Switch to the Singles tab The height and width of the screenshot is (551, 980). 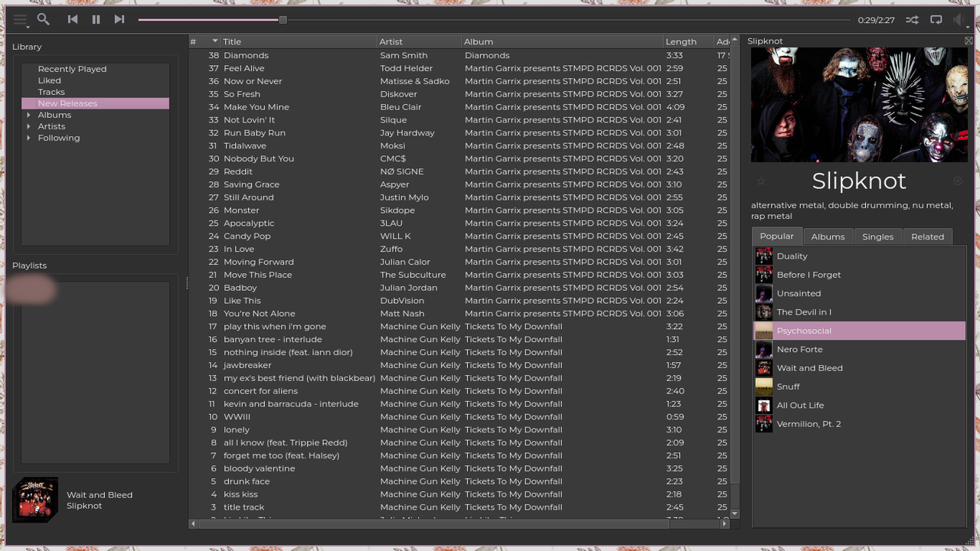click(878, 236)
